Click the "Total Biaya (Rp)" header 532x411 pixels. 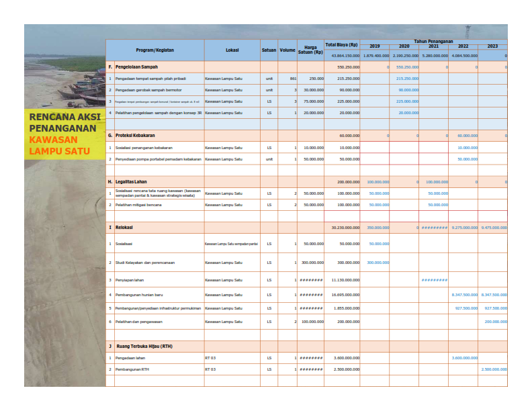pyautogui.click(x=342, y=45)
